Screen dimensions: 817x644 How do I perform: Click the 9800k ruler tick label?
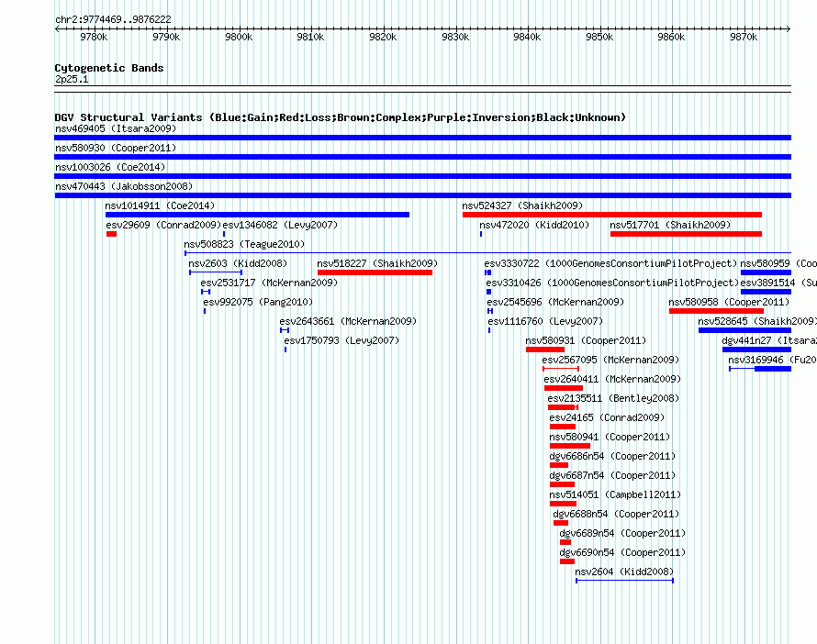pos(239,37)
